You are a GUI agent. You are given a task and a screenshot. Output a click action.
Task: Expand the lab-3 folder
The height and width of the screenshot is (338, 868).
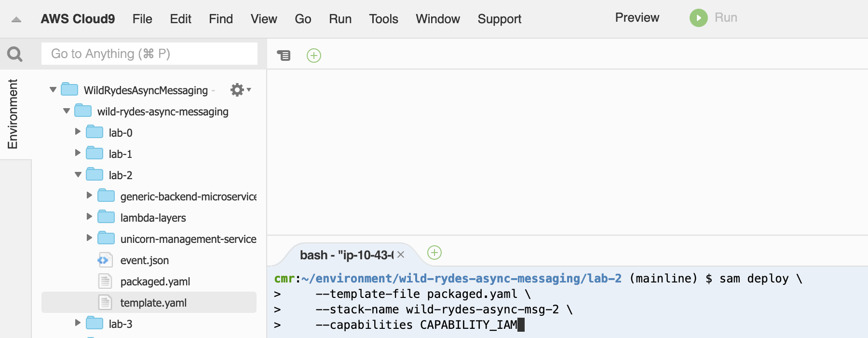[78, 323]
